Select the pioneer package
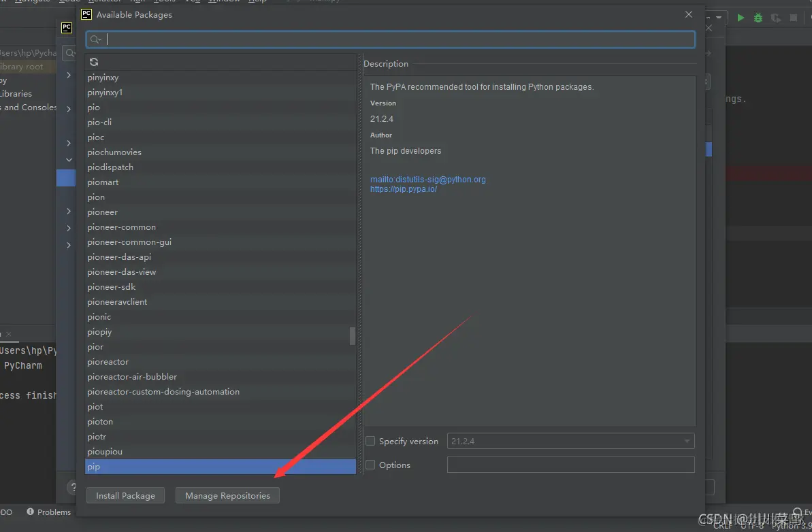This screenshot has height=532, width=812. (221, 213)
